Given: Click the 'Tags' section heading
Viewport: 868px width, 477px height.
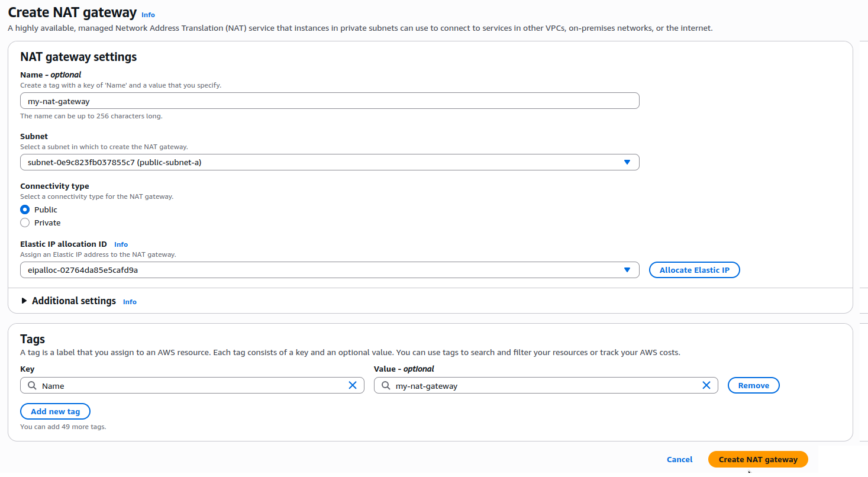Looking at the screenshot, I should [x=33, y=339].
